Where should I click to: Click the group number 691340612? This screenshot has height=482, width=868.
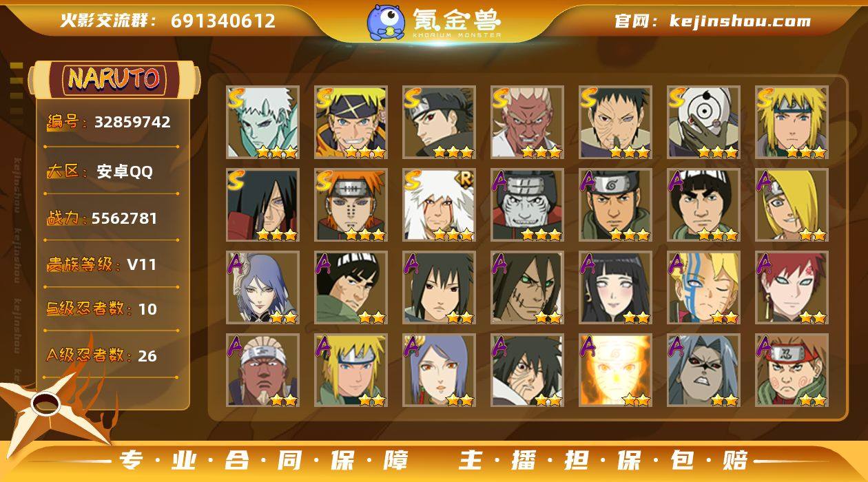point(223,21)
